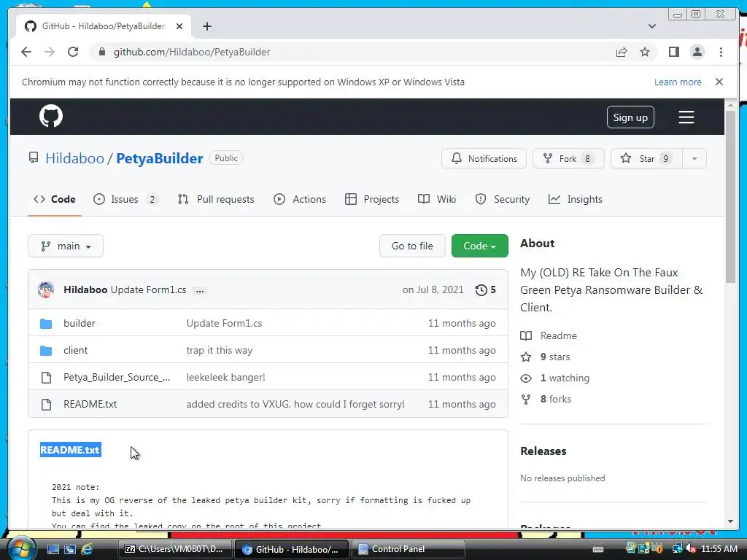This screenshot has width=747, height=560.
Task: Toggle the browser side panel icon
Action: pyautogui.click(x=673, y=52)
